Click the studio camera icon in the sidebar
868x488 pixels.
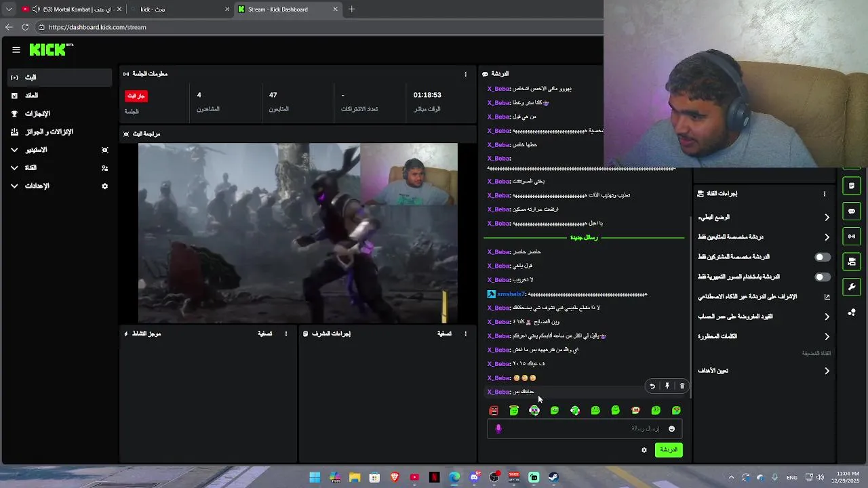click(x=104, y=150)
